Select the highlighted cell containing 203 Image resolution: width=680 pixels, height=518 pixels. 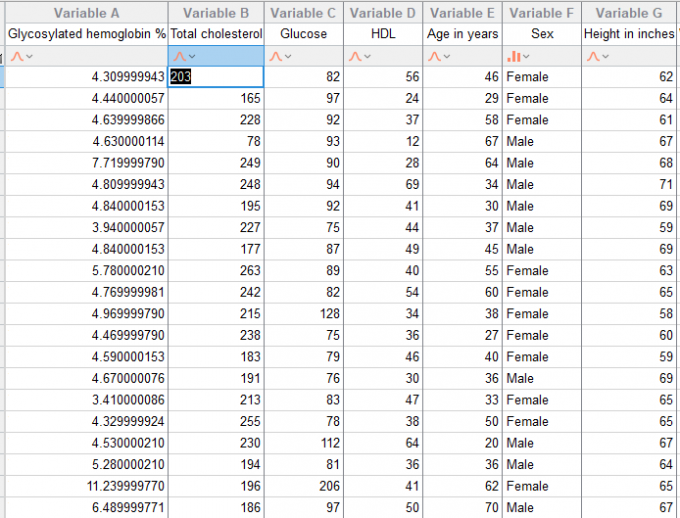point(215,77)
